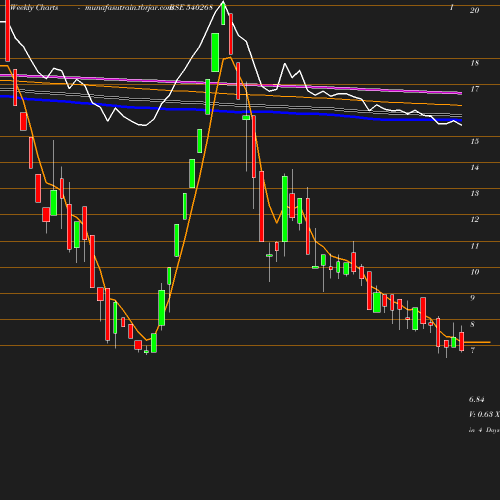This screenshot has height=500, width=500.
Task: Click the price axis label 17
Action: click(474, 89)
